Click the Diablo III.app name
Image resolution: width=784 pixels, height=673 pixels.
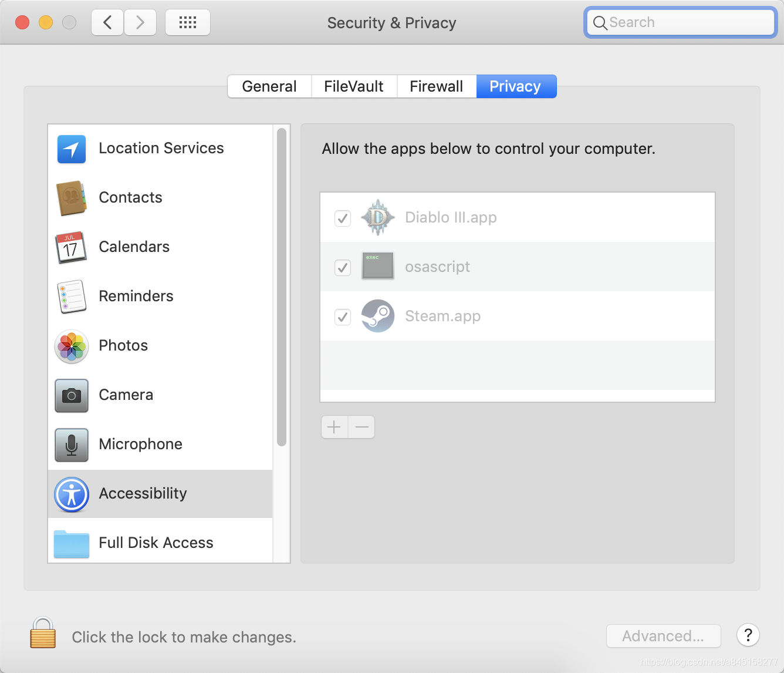coord(451,217)
